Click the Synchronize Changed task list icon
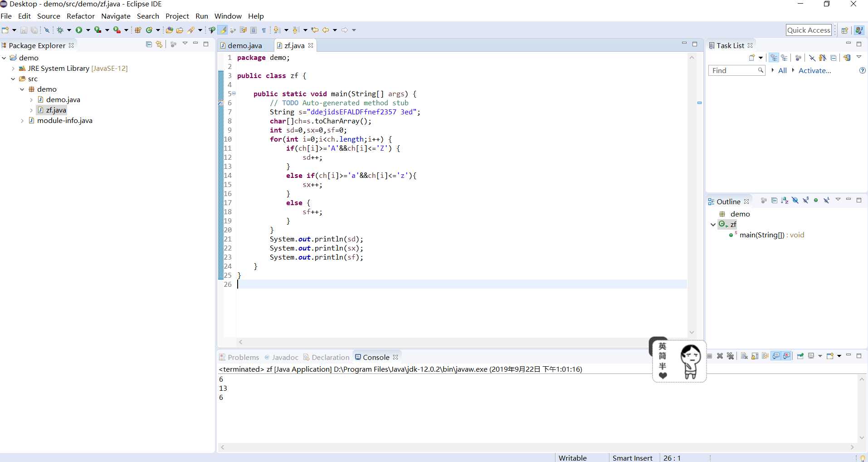 coord(847,58)
